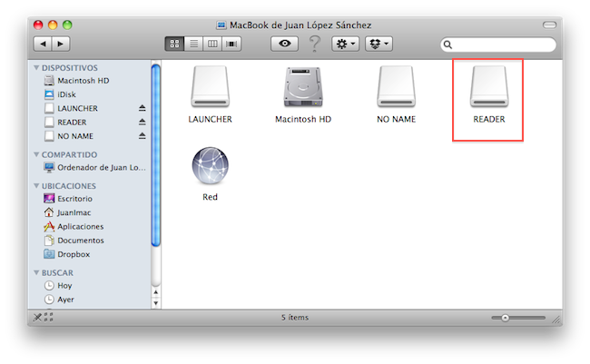Screen dimensions: 590x364
Task: Collapse the COMPARTIDO section
Action: [36, 154]
